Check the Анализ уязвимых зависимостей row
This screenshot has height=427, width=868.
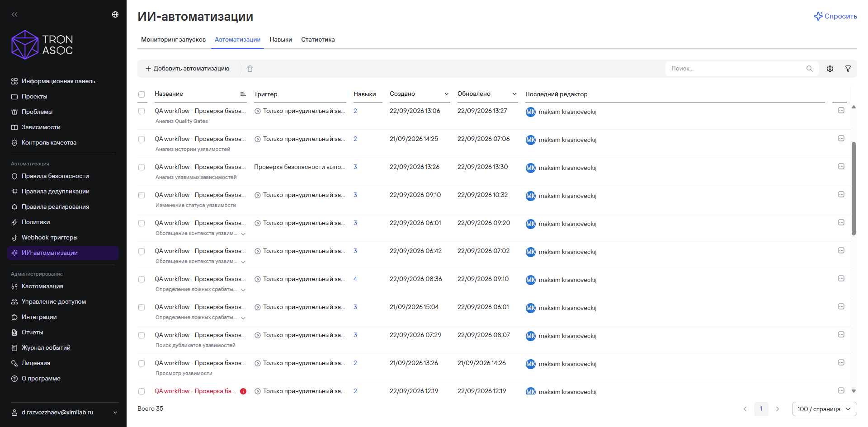coord(142,167)
